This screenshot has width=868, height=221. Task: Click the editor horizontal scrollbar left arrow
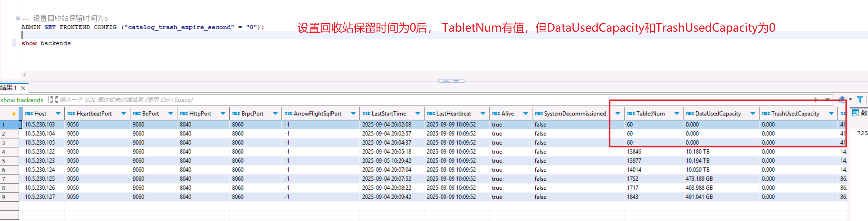pos(24,75)
